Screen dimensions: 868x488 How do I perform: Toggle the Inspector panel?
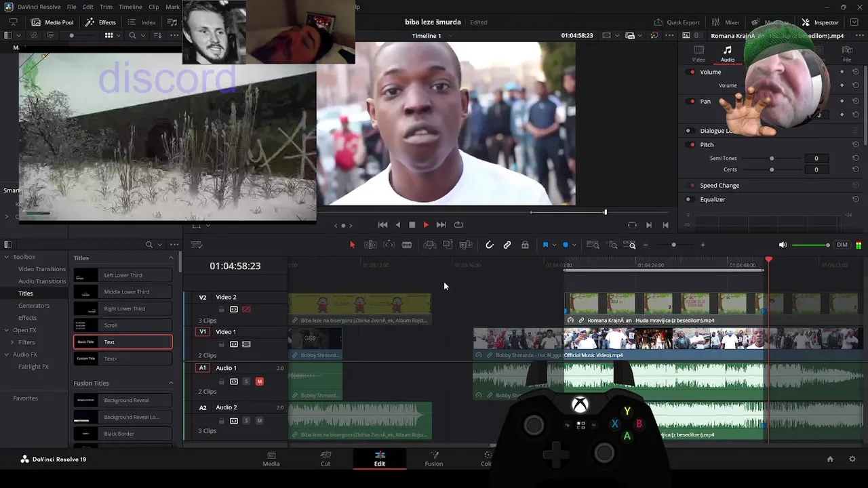pyautogui.click(x=820, y=22)
